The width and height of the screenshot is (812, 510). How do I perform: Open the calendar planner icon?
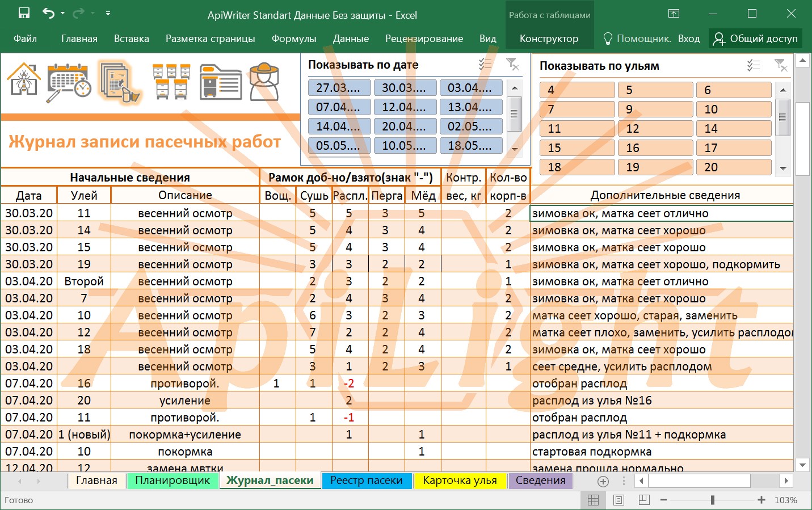tap(69, 82)
